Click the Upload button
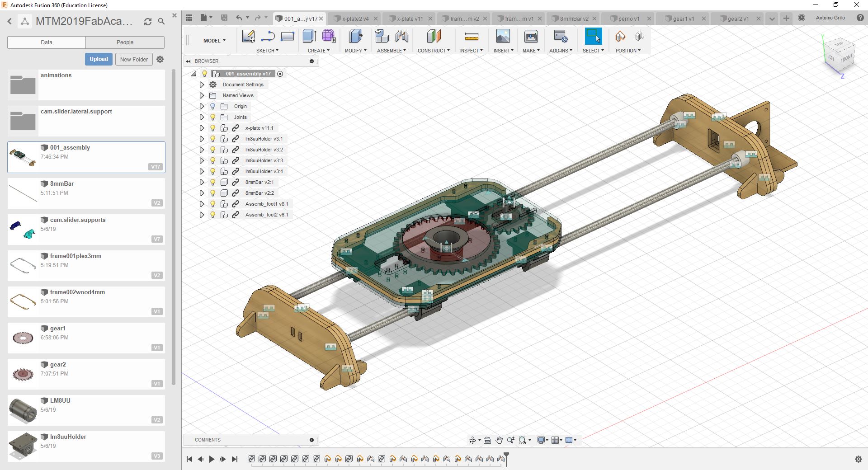Image resolution: width=868 pixels, height=470 pixels. point(99,59)
